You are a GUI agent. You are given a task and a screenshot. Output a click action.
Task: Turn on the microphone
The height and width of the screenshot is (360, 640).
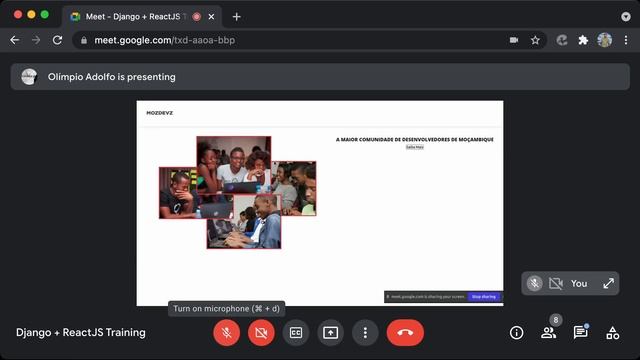(x=227, y=333)
